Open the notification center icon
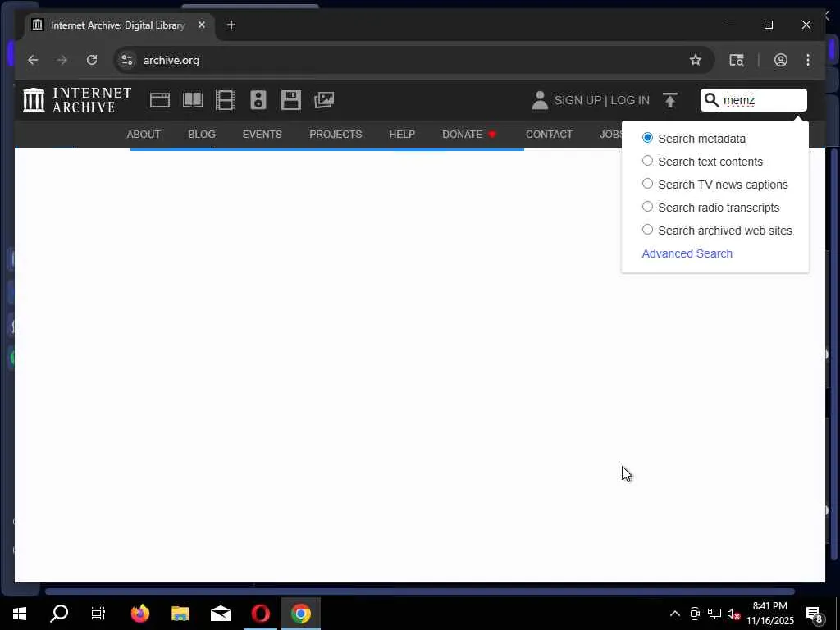 (815, 614)
